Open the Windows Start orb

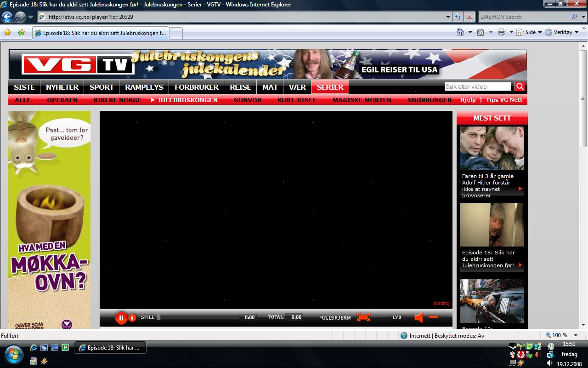click(x=13, y=354)
